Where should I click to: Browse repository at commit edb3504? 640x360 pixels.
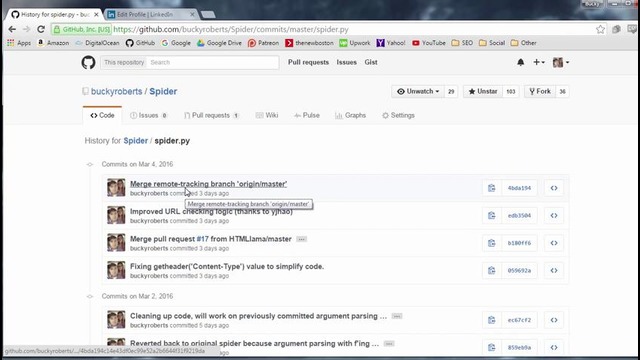[x=554, y=216]
